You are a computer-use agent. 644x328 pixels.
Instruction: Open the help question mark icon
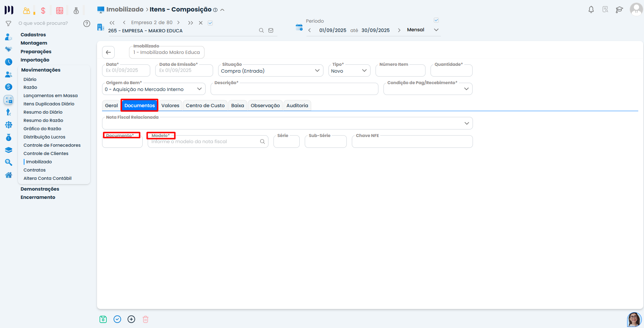(87, 24)
